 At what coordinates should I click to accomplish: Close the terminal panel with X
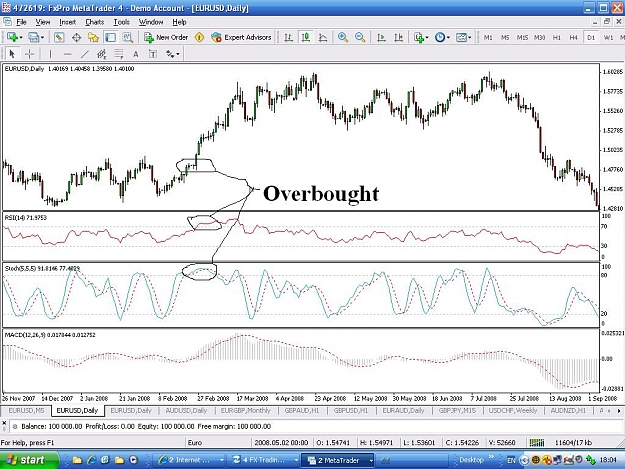tap(4, 423)
